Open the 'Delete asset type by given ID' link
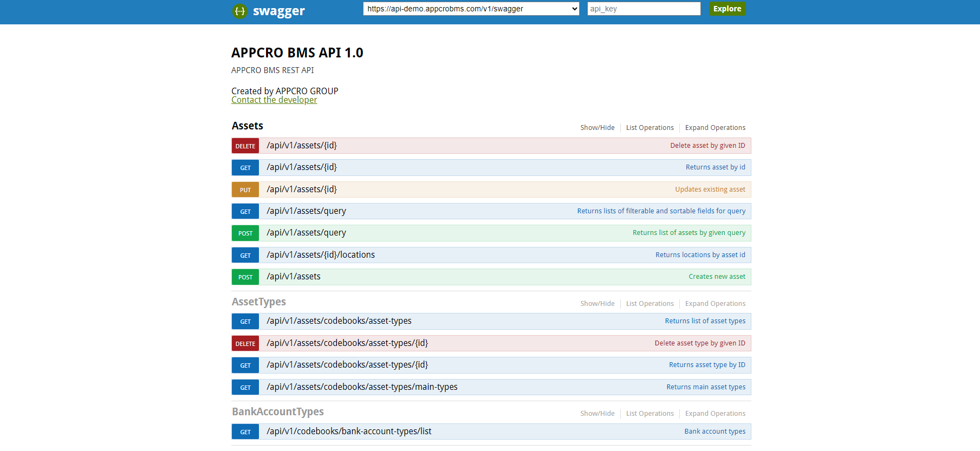This screenshot has height=451, width=980. pos(700,343)
